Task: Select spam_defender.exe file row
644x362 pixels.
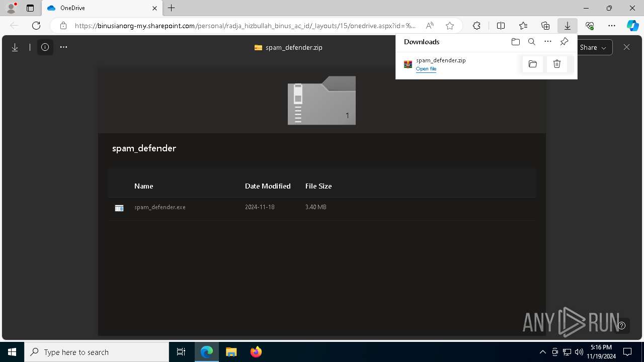Action: coord(322,207)
